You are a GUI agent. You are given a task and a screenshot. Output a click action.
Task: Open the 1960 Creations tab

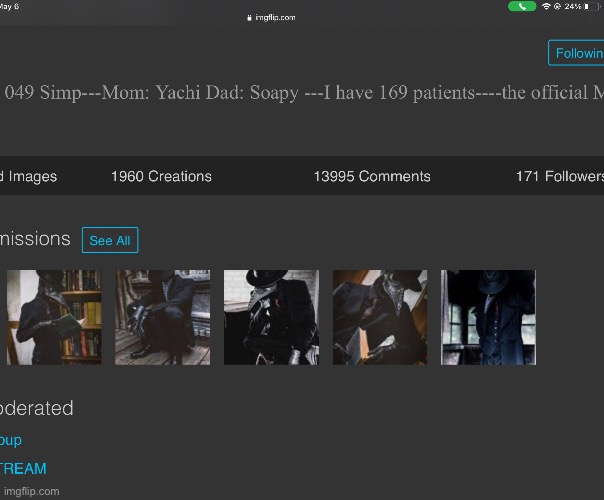click(x=161, y=176)
